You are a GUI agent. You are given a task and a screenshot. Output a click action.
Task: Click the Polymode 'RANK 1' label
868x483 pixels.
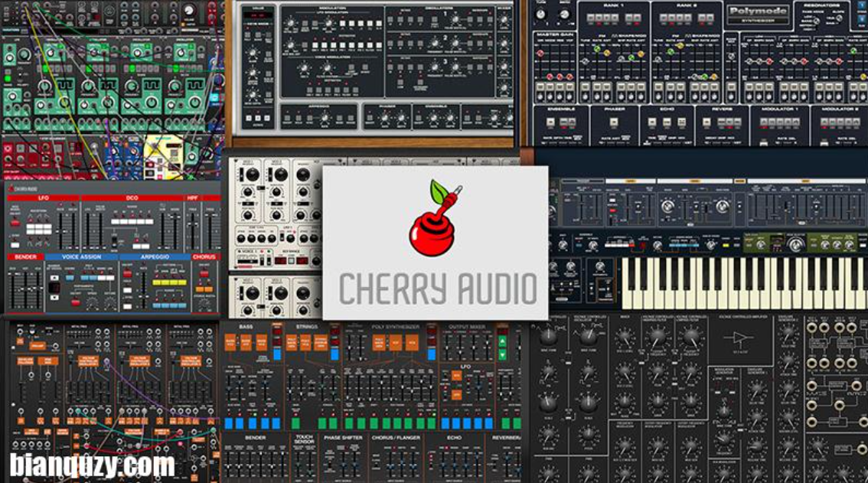614,5
